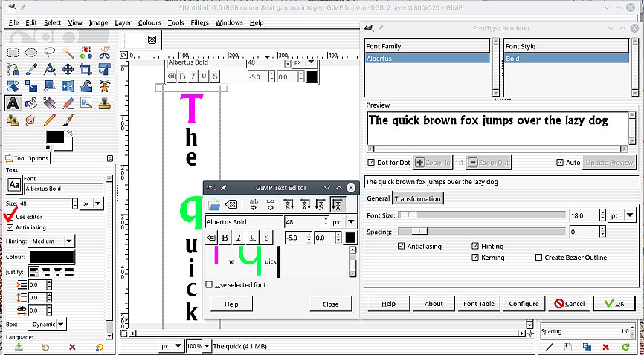Click Cancel in FreeType Renderer
The image size is (644, 355).
569,304
